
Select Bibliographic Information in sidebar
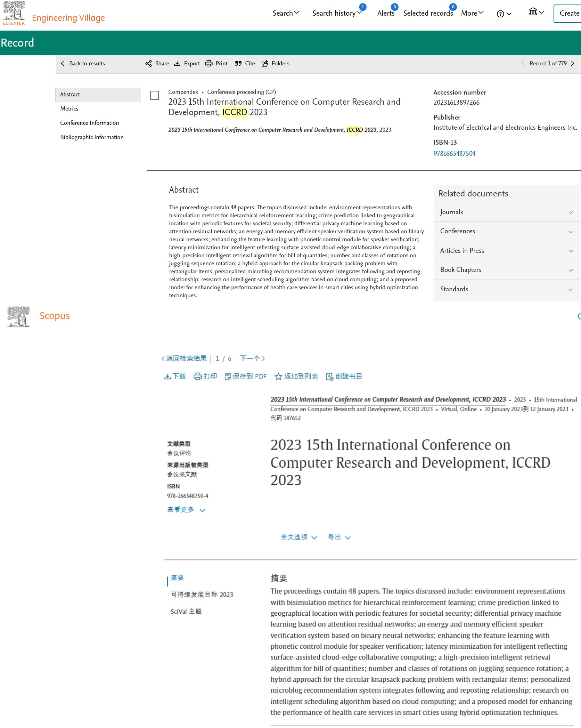(92, 137)
